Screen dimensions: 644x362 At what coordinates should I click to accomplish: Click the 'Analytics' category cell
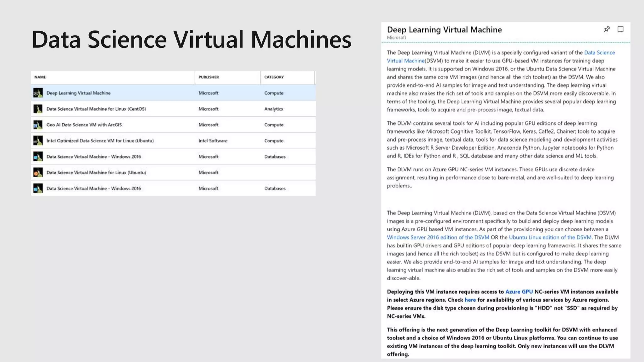[274, 109]
